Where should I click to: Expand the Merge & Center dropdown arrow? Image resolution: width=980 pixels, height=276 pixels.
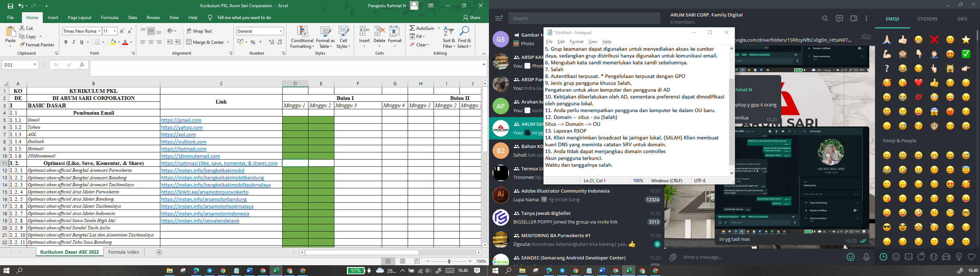(x=228, y=42)
